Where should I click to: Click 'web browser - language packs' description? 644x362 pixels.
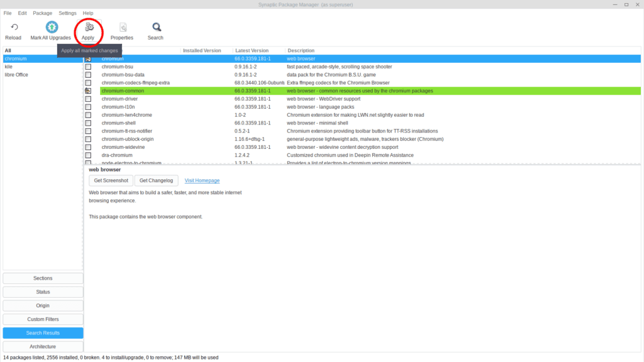point(320,107)
